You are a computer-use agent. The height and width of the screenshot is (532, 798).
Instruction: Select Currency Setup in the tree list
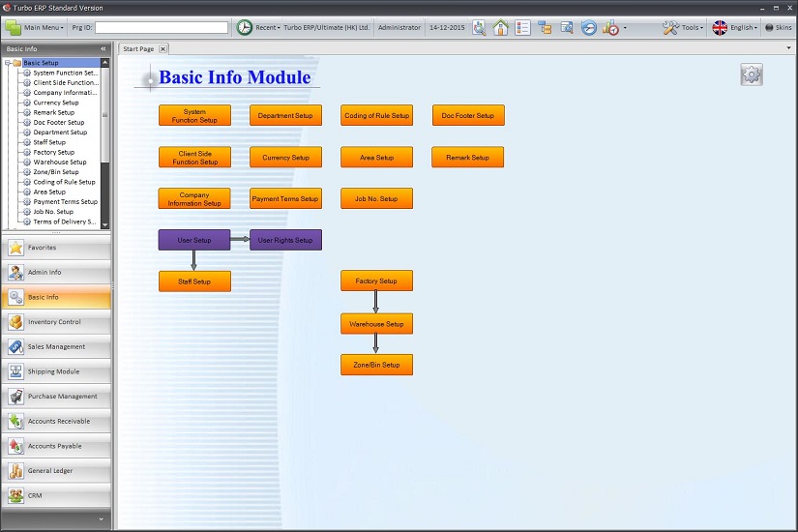[56, 103]
